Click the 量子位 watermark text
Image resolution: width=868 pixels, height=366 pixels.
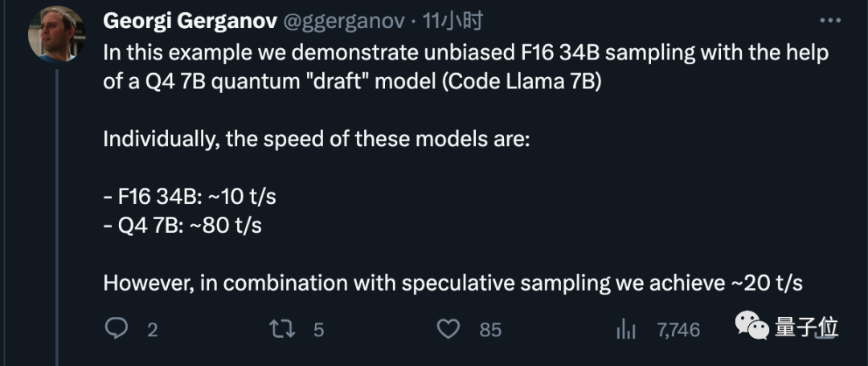806,327
